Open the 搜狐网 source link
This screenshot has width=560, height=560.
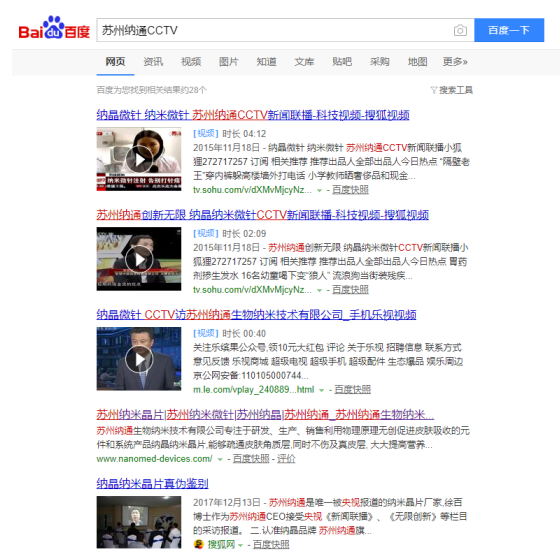(x=221, y=545)
